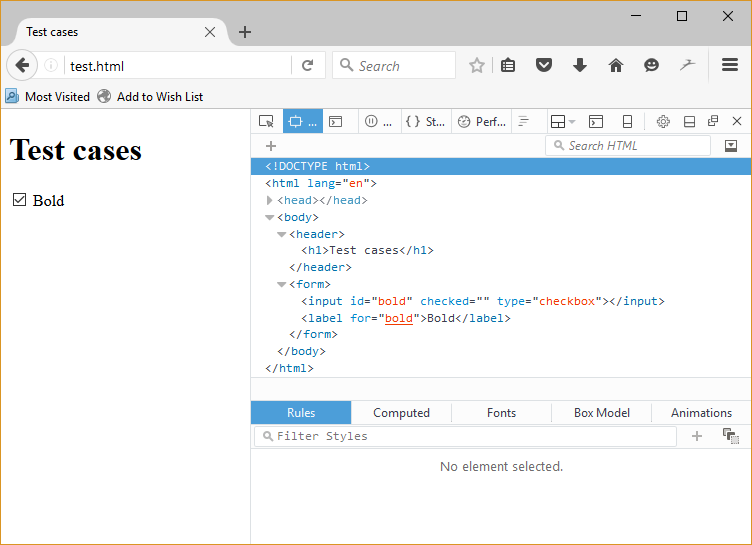
Task: Open the DevTools settings gear
Action: pos(663,122)
